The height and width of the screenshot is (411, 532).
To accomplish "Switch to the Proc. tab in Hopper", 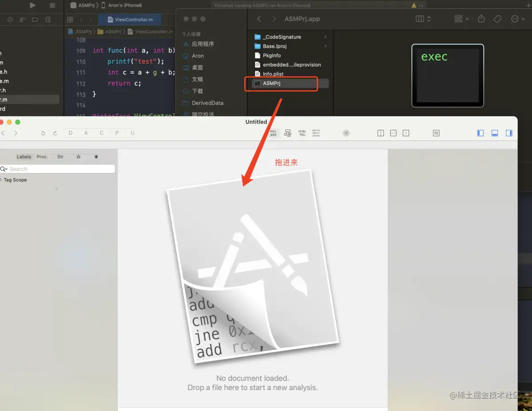I will (x=42, y=157).
